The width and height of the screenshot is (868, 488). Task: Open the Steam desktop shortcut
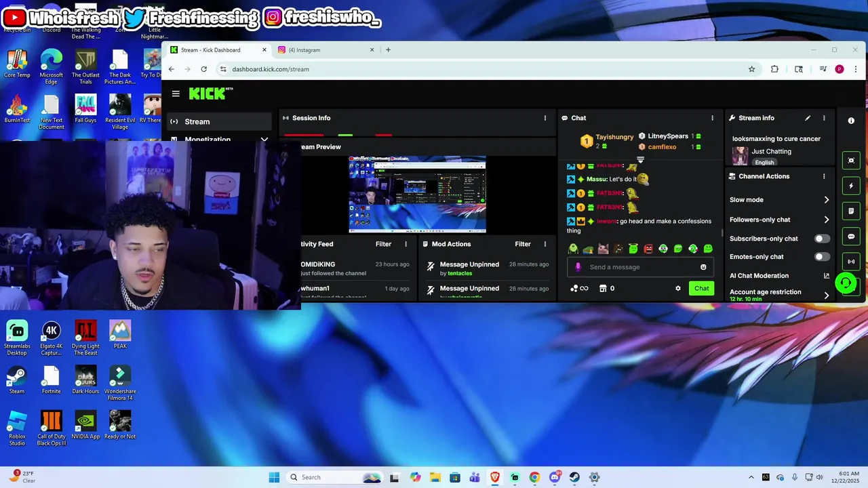click(x=17, y=380)
